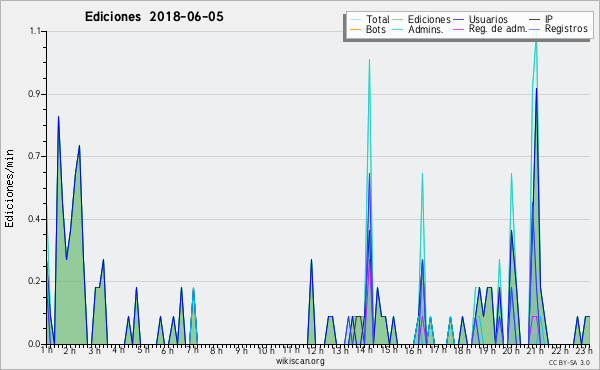Click the '18 h' x-axis label
Image resolution: width=600 pixels, height=370 pixels.
click(462, 350)
